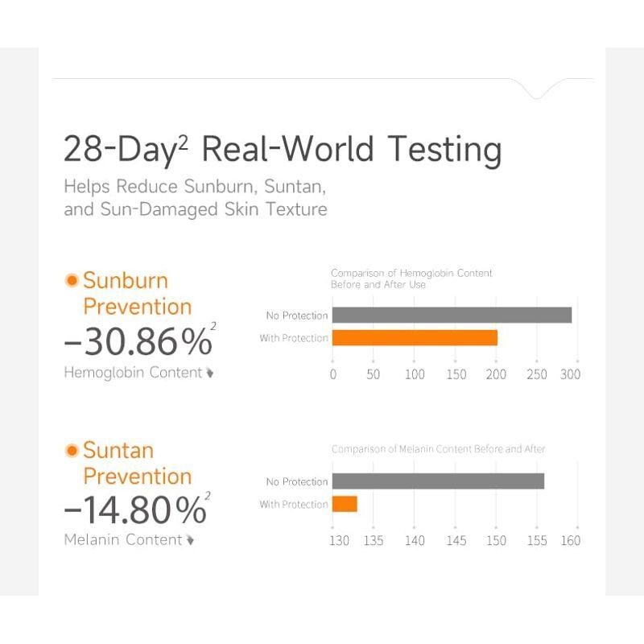The height and width of the screenshot is (644, 644).
Task: Select the short orange With Protection melanin bar
Action: pos(345,504)
